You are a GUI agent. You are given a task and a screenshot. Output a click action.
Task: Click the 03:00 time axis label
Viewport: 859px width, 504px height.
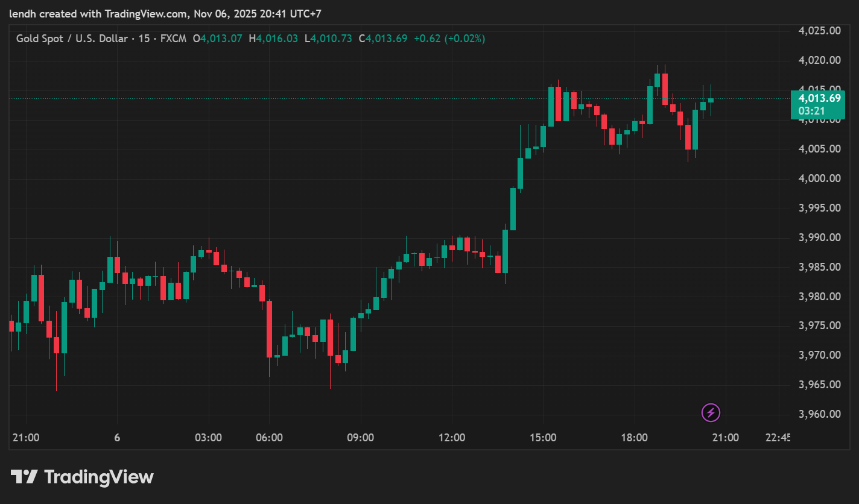(209, 438)
